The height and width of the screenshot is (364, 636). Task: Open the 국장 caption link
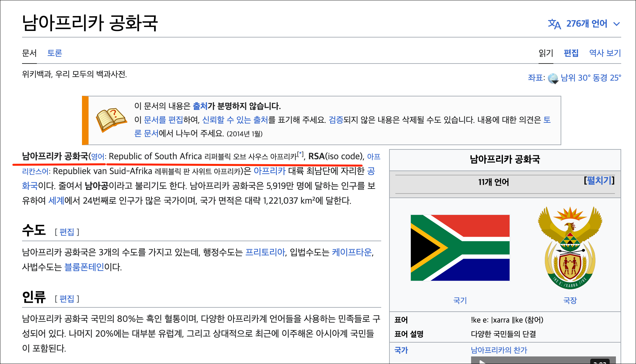pyautogui.click(x=570, y=300)
